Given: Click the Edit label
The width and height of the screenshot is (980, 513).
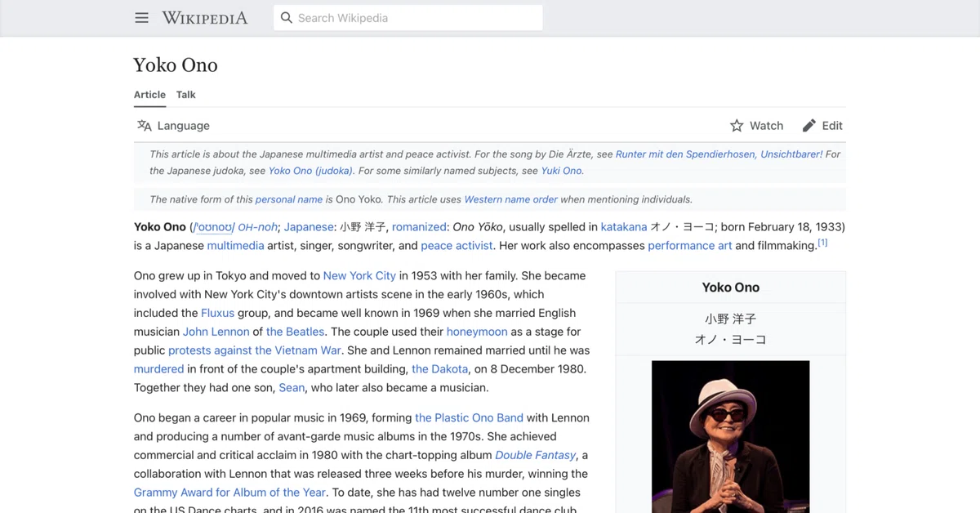Looking at the screenshot, I should 832,126.
